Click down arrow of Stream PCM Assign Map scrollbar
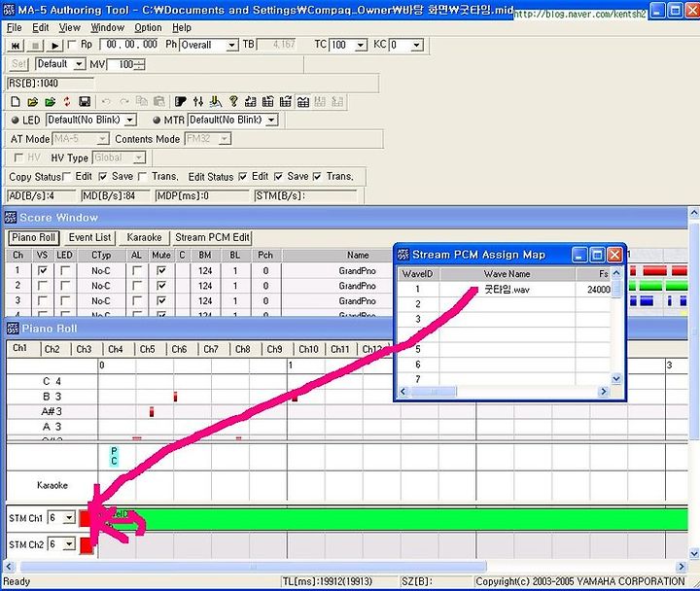 tap(616, 378)
